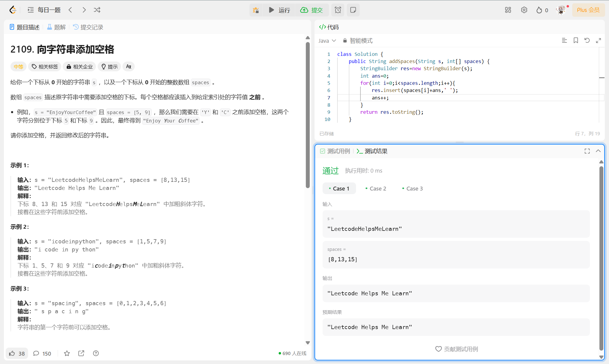This screenshot has height=364, width=609.
Task: Click the 贡献测试用例 link
Action: tap(456, 349)
